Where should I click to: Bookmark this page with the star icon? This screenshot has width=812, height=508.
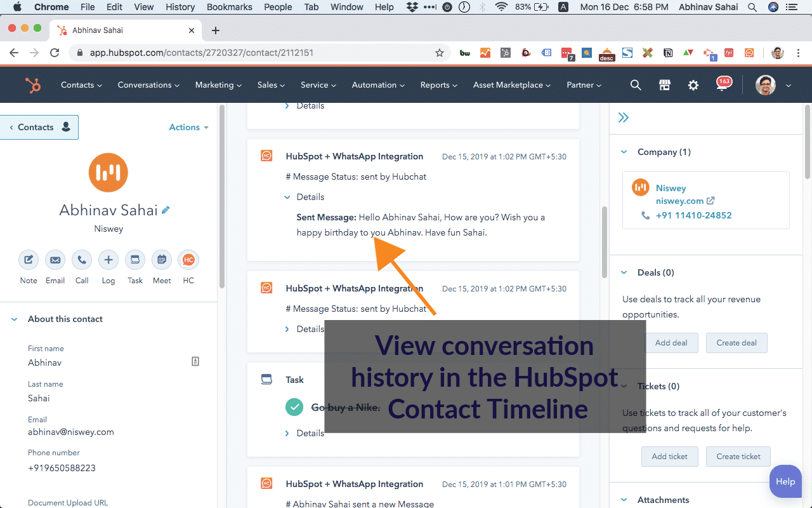click(440, 53)
